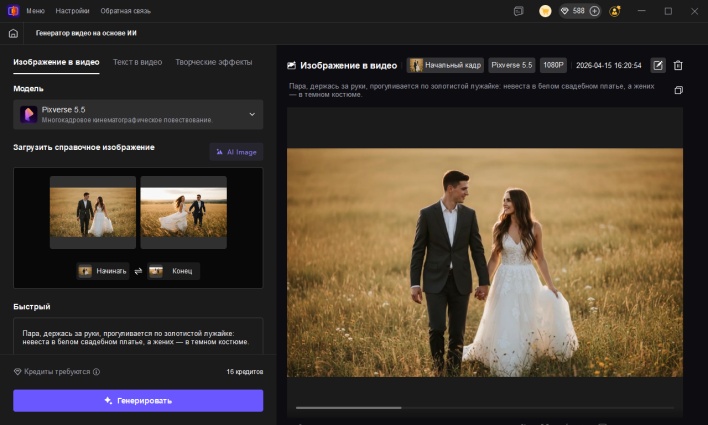Expand the Pixverse 5.5 model dropdown
The width and height of the screenshot is (708, 425).
(x=138, y=114)
